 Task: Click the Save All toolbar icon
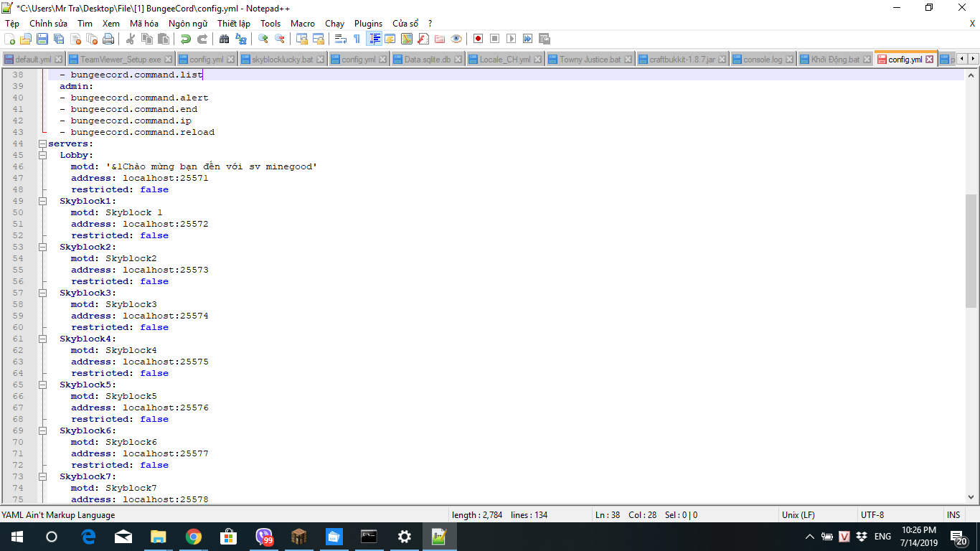point(59,39)
